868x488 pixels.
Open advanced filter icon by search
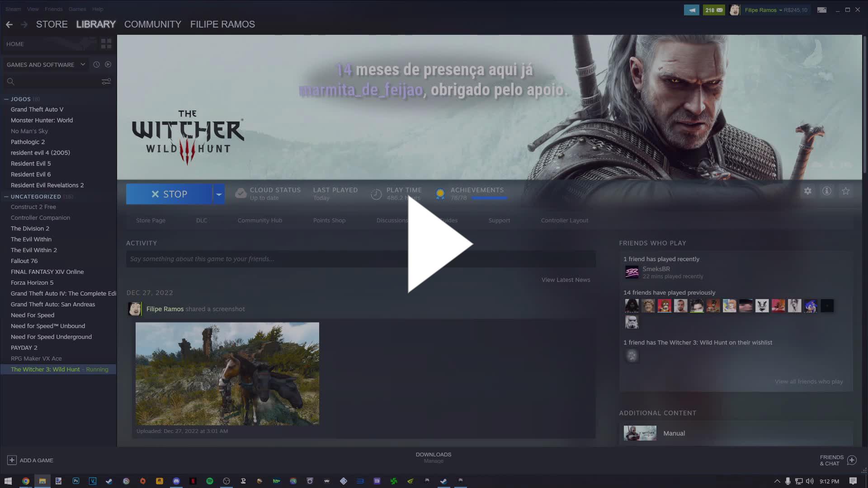(x=106, y=81)
